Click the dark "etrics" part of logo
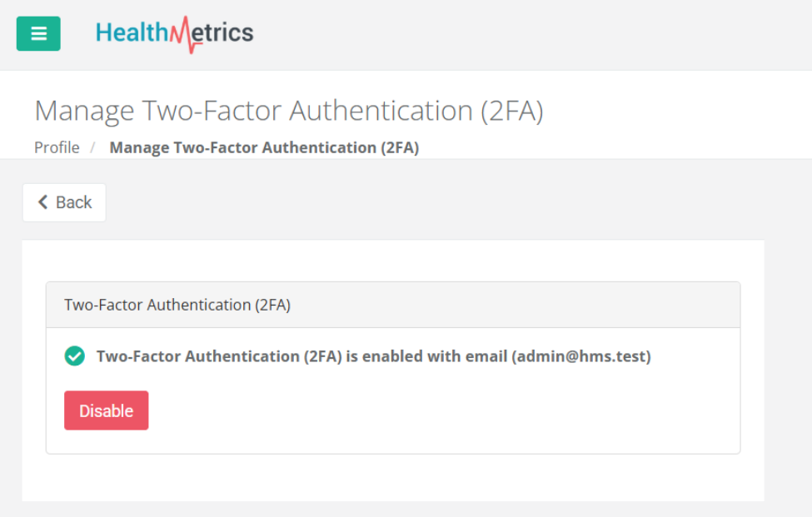 pos(226,33)
